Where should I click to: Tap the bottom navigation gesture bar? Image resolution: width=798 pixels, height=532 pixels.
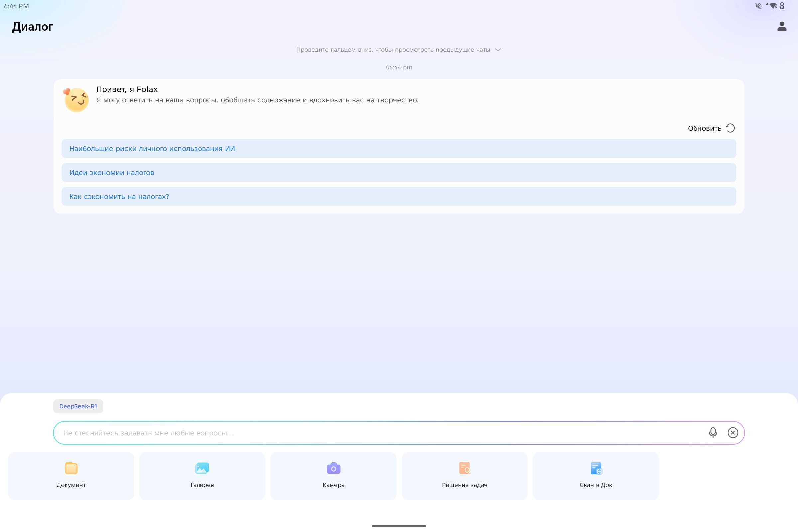click(x=399, y=526)
